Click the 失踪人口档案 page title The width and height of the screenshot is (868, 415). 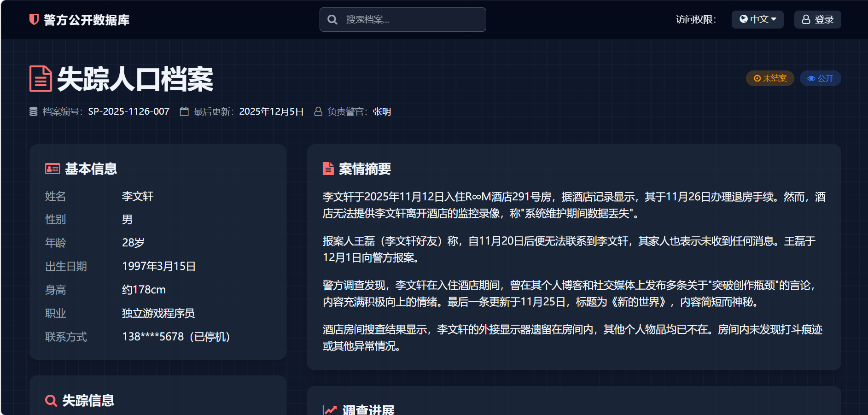[135, 79]
